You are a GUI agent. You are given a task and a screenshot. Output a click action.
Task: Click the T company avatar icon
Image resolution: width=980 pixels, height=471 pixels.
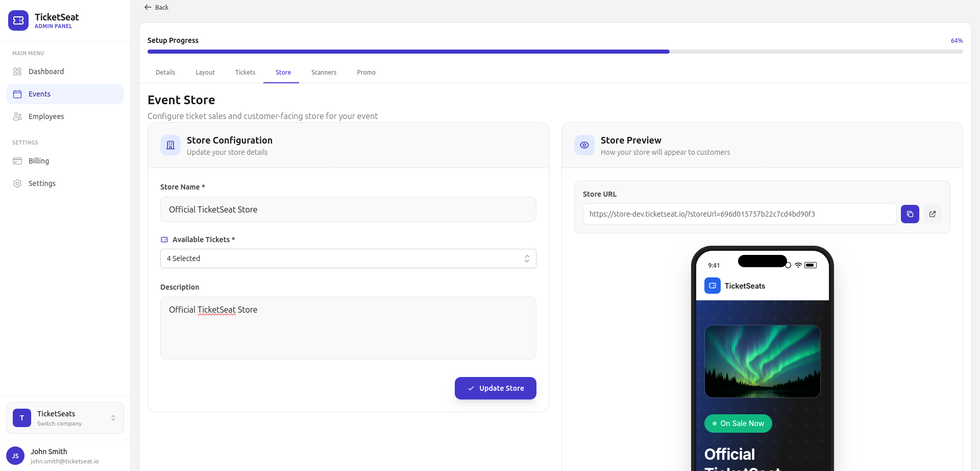click(22, 418)
